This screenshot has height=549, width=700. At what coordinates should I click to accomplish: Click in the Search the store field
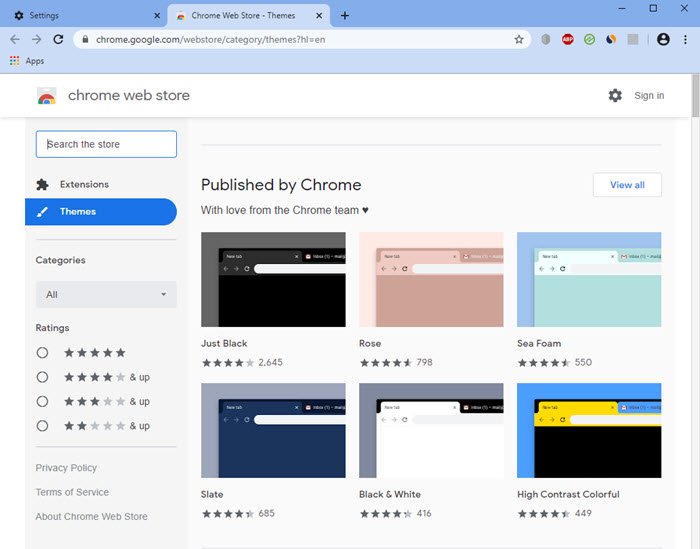click(106, 144)
